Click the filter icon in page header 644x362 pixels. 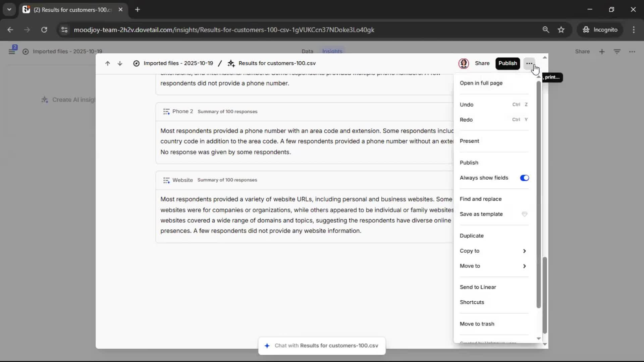tap(617, 52)
